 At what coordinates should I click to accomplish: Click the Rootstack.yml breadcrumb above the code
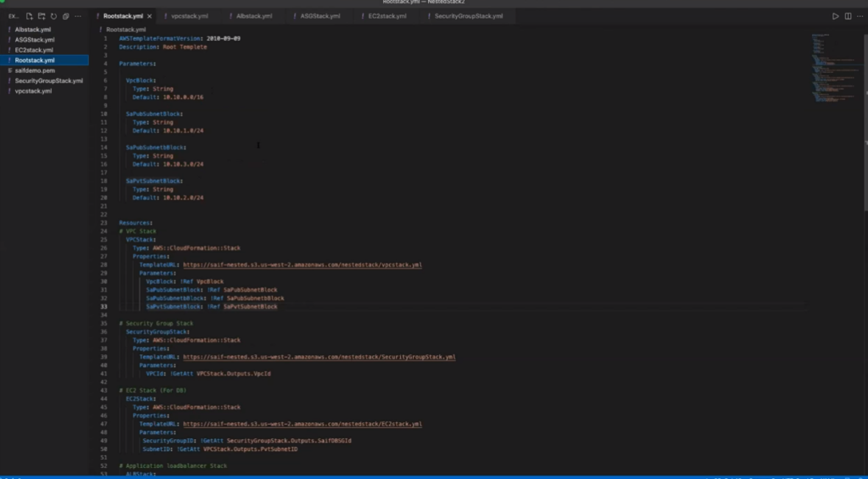click(122, 29)
